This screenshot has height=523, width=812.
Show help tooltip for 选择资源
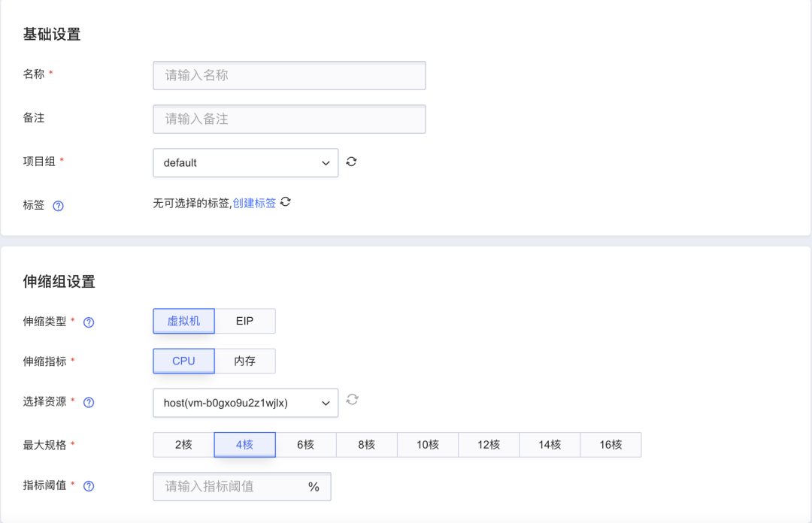point(89,402)
